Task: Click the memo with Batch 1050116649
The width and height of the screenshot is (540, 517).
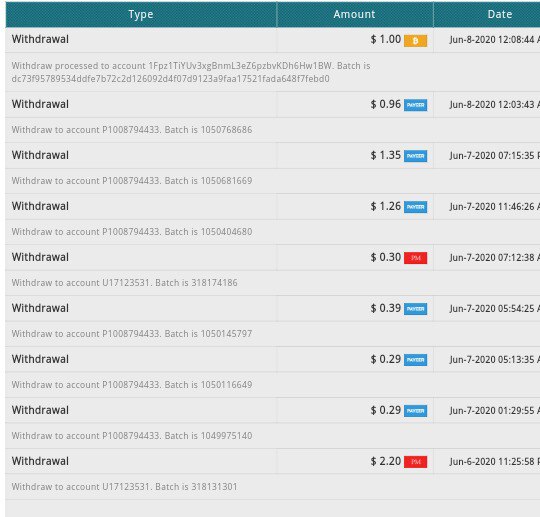Action: click(x=132, y=385)
